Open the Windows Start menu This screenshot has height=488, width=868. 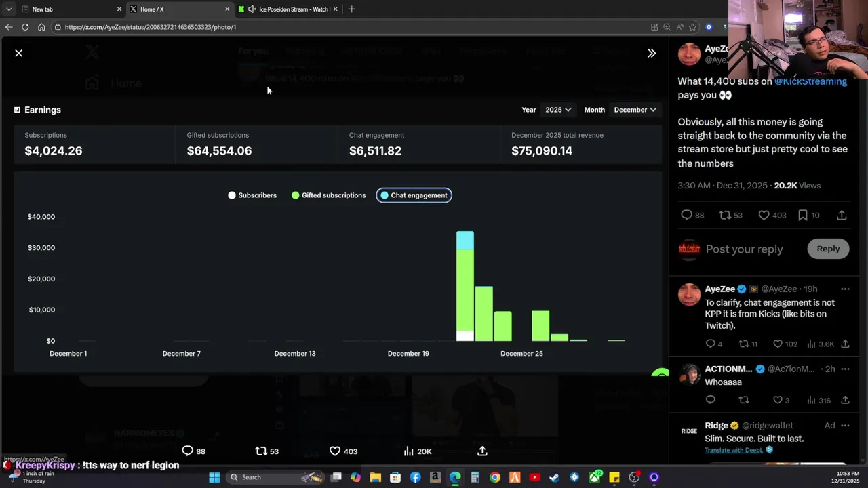(214, 477)
